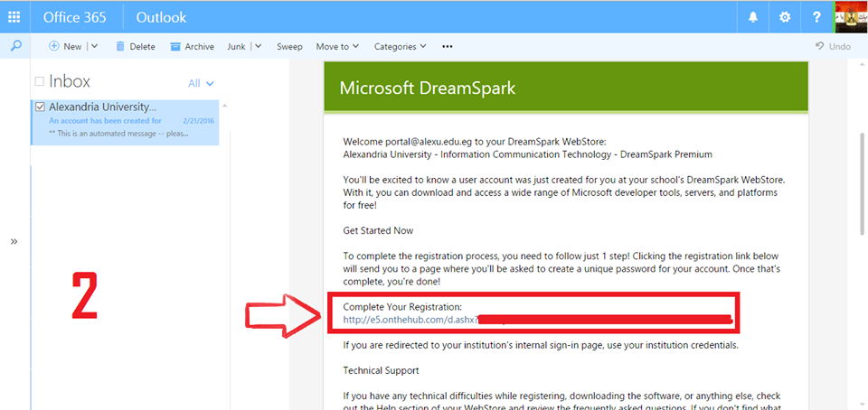The image size is (868, 410).
Task: Click the '** This is an automated message' preview text
Action: coord(118,134)
